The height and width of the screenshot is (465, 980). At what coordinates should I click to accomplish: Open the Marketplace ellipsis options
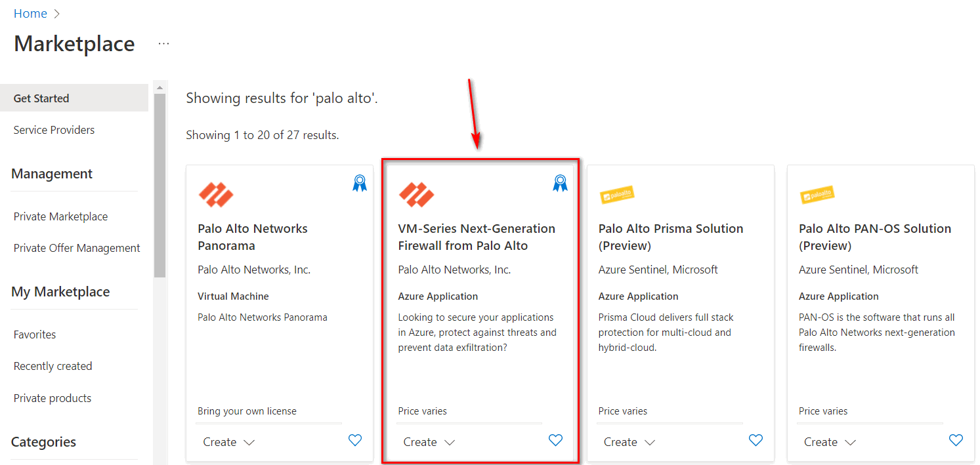click(x=163, y=43)
